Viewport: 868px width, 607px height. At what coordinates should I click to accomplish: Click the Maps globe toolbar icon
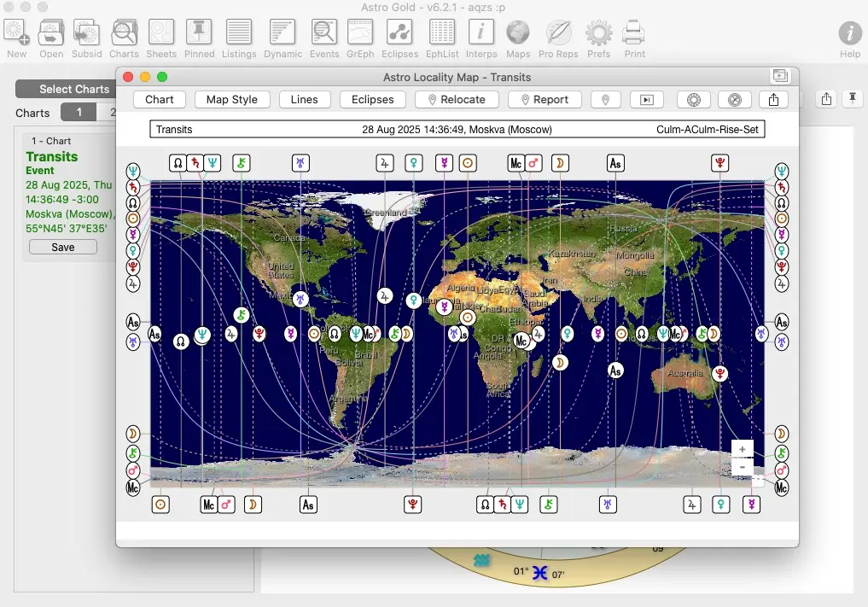point(517,38)
